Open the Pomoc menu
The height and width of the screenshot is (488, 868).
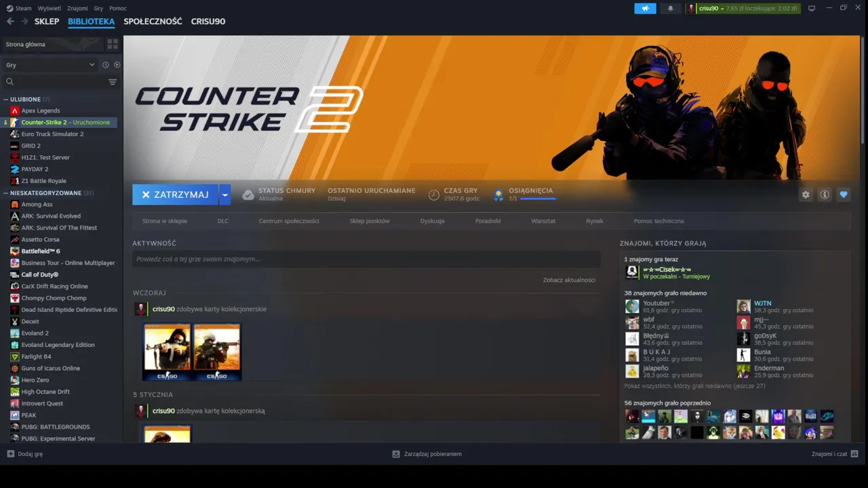[x=118, y=8]
